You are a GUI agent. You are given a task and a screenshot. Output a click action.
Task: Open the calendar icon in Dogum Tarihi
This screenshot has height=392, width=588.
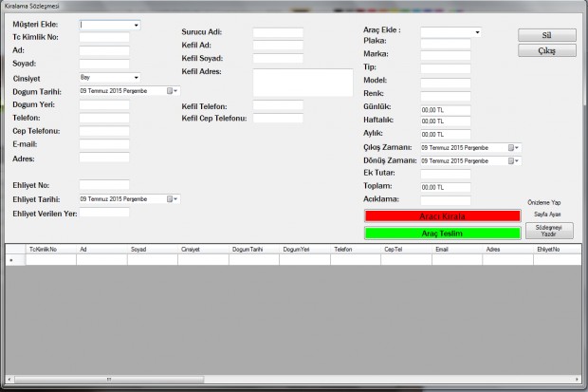pyautogui.click(x=172, y=91)
